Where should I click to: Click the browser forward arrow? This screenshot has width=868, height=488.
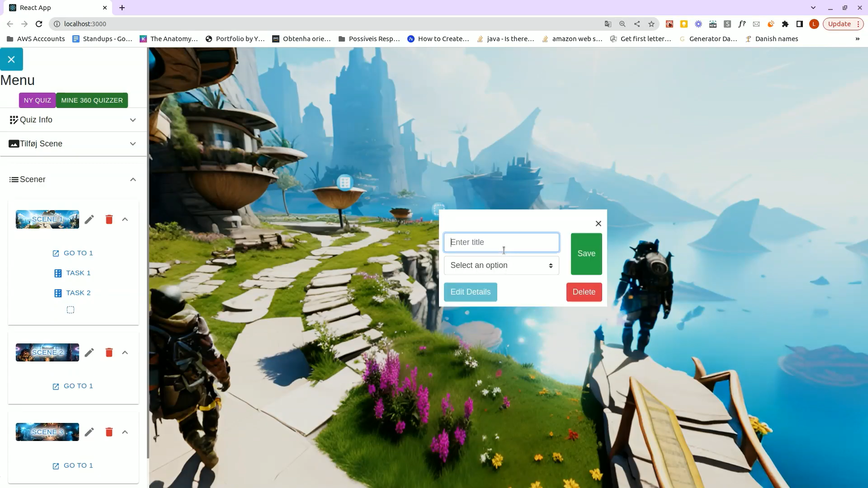point(24,24)
